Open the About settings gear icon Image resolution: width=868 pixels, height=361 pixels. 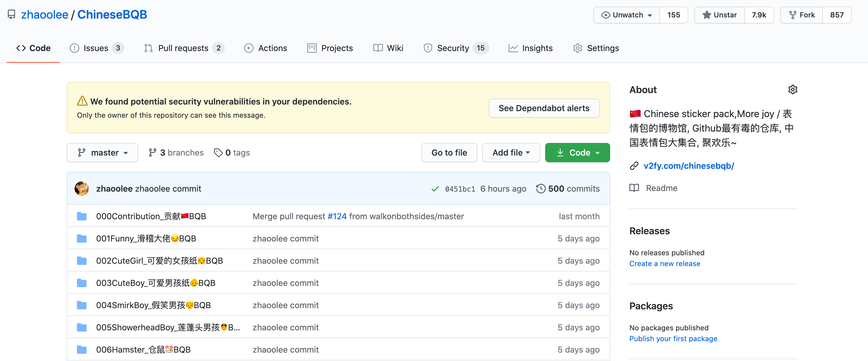click(793, 89)
